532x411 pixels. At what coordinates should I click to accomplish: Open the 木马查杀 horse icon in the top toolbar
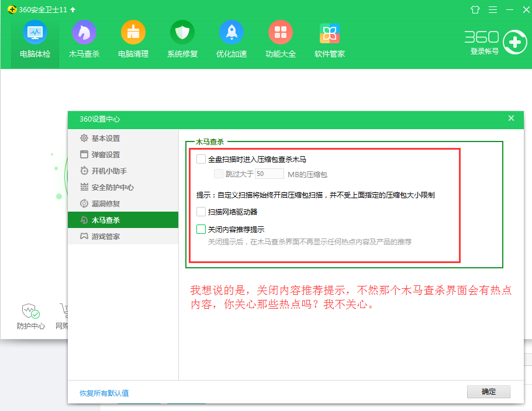[84, 33]
